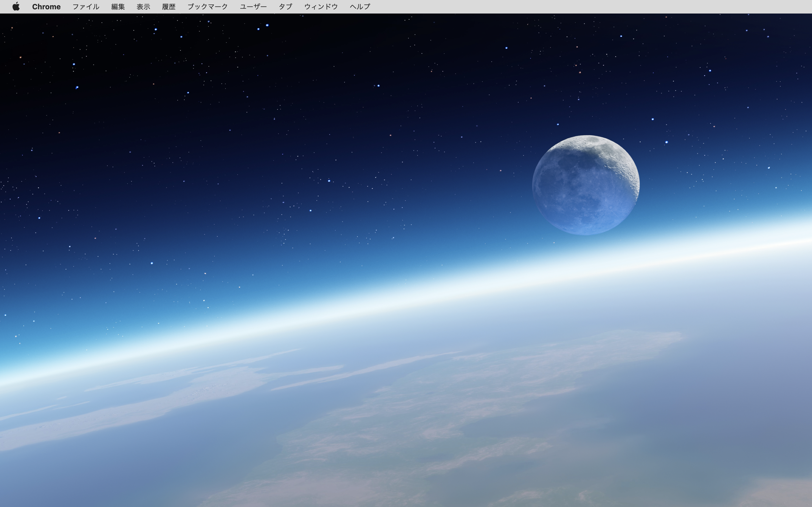Open the ファイル menu

tap(85, 7)
